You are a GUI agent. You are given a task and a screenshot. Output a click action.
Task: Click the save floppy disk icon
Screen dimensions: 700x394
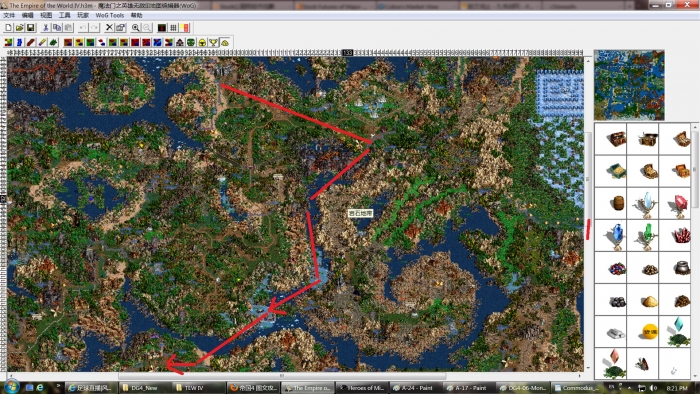tap(30, 28)
